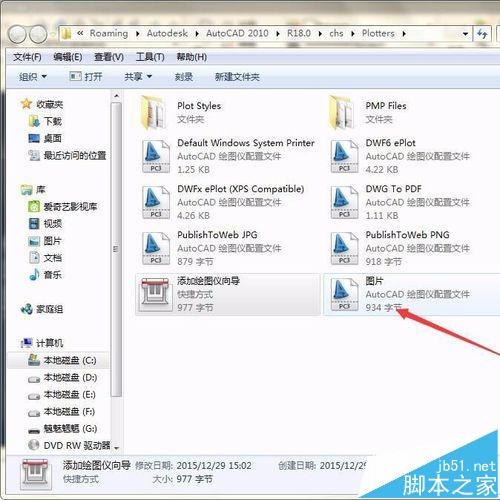
Task: Click the refresh button beside address bar
Action: [x=482, y=34]
